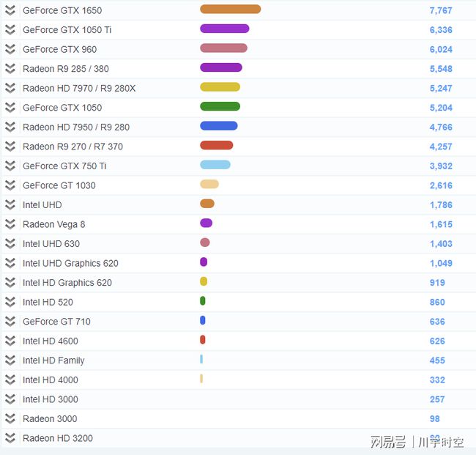The width and height of the screenshot is (476, 455).
Task: Click the score value 6,336
Action: [441, 30]
